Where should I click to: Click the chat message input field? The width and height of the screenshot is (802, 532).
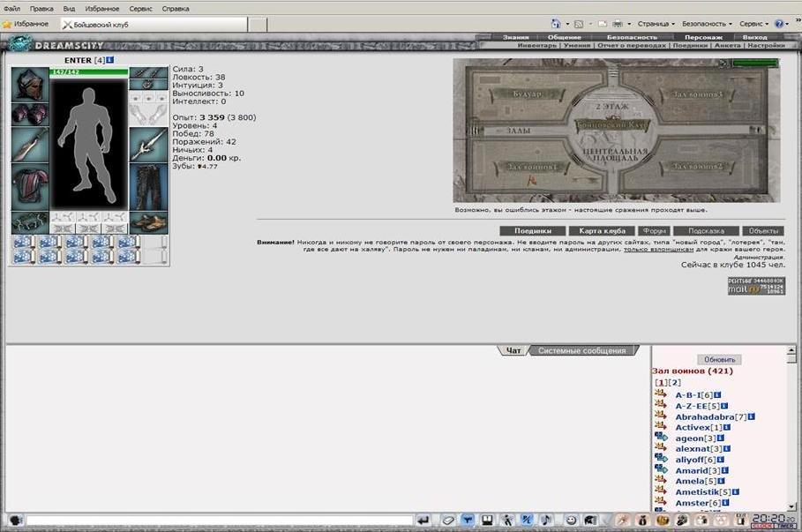[220, 521]
